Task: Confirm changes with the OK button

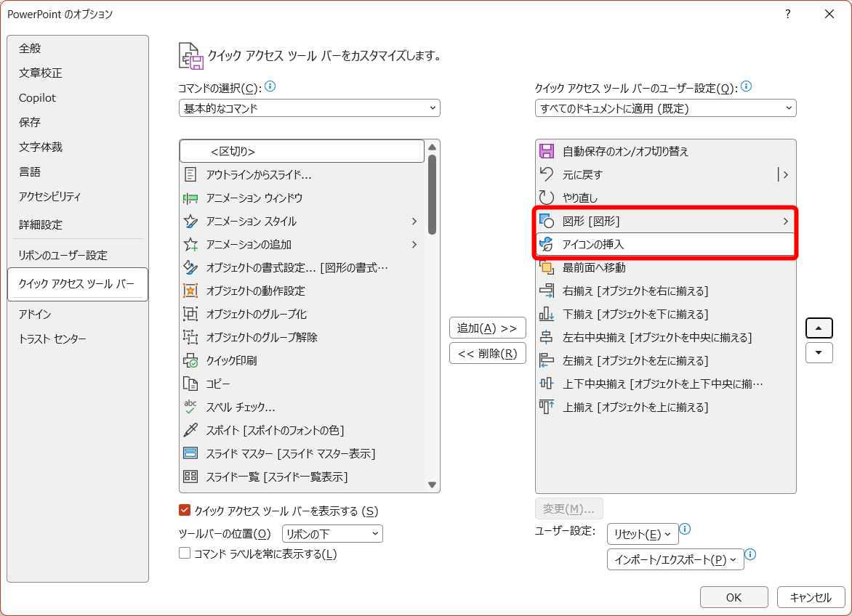Action: (x=734, y=597)
